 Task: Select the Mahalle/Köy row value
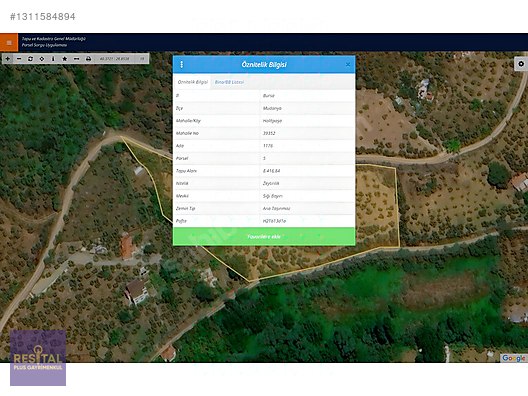click(272, 121)
